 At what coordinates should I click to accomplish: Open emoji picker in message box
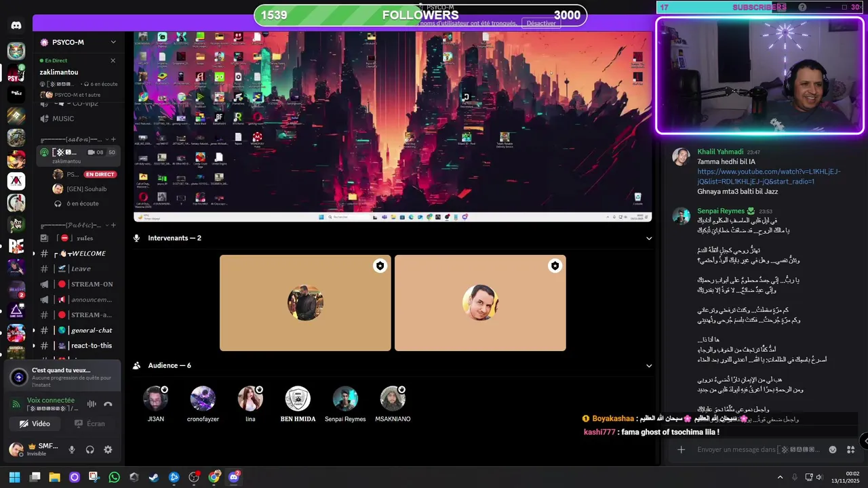[833, 449]
